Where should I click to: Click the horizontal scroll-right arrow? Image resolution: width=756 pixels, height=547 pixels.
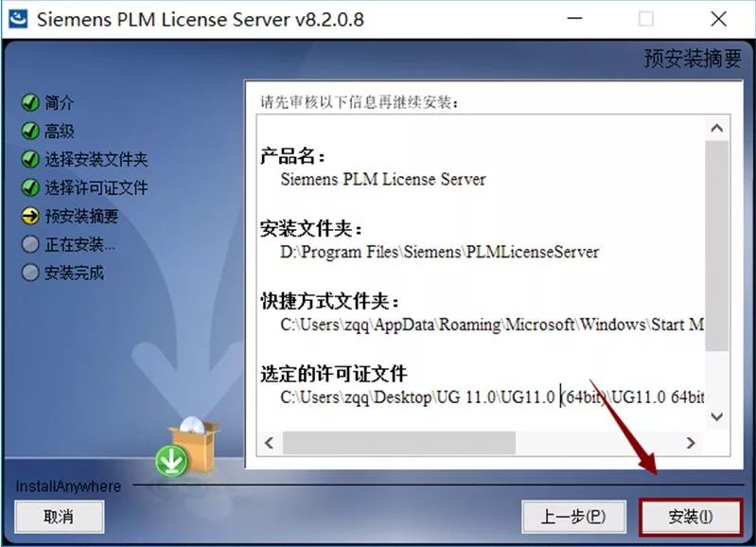pos(691,443)
